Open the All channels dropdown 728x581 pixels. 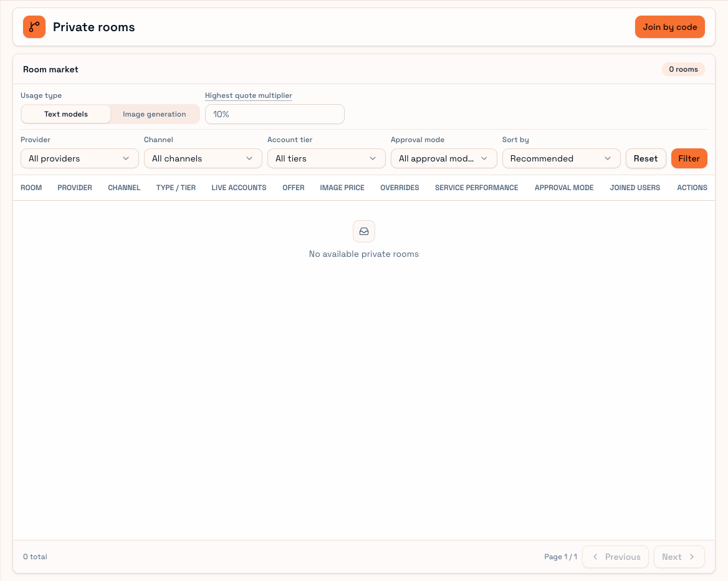pos(203,158)
